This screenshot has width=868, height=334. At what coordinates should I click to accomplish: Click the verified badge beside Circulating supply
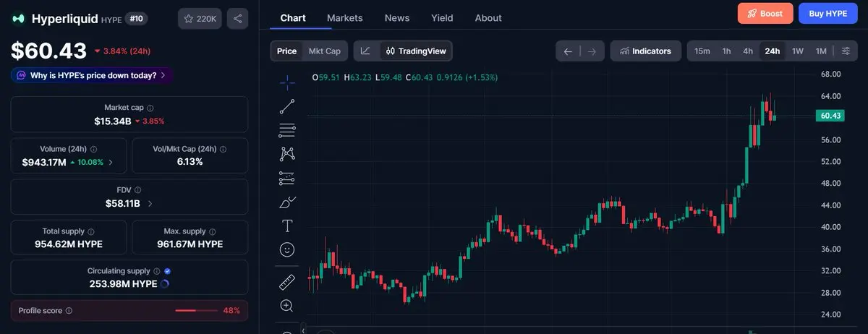click(167, 271)
